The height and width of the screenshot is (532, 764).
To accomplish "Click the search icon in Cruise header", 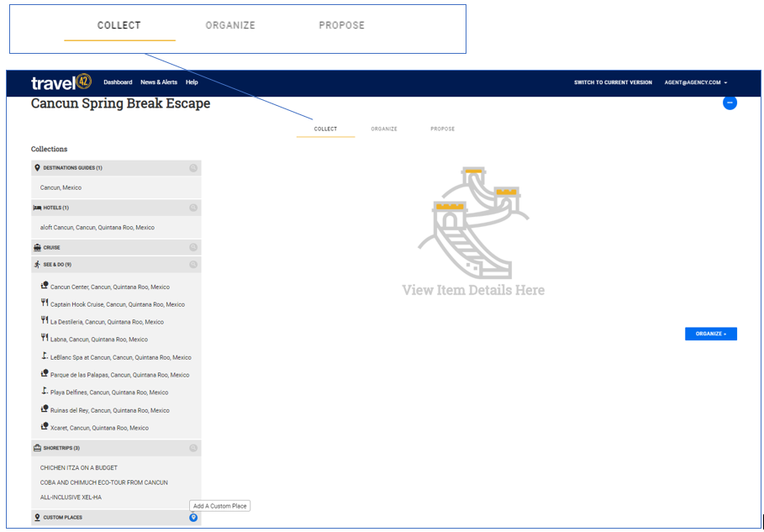I will tap(193, 248).
